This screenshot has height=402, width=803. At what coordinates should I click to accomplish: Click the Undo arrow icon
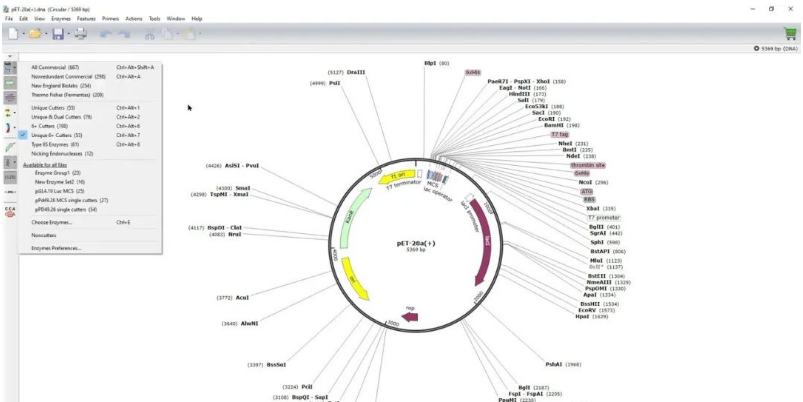point(105,34)
